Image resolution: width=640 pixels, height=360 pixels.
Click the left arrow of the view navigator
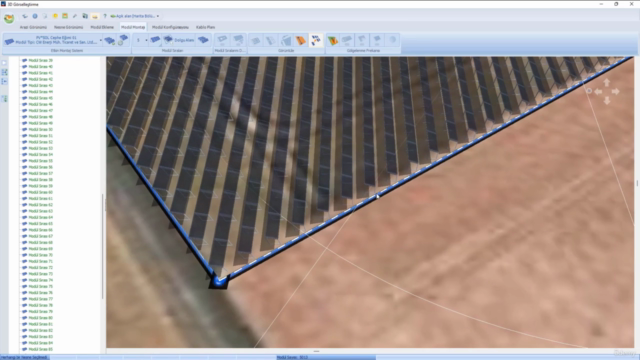[x=598, y=92]
